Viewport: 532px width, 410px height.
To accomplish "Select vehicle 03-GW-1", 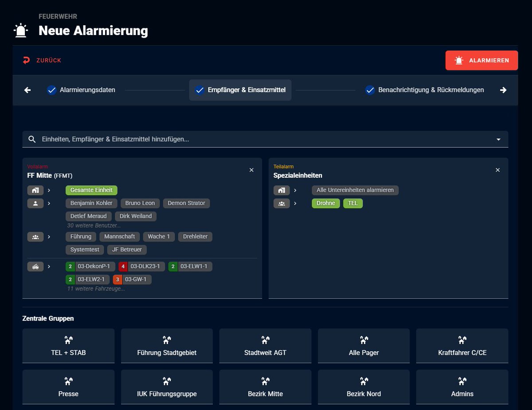I will click(x=132, y=280).
